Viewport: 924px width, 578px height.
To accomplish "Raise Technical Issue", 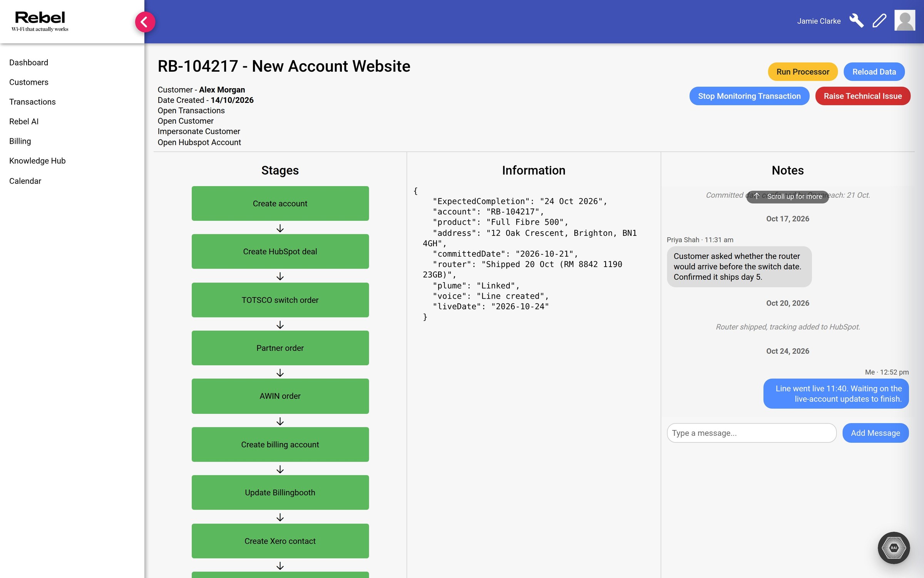I will coord(863,96).
